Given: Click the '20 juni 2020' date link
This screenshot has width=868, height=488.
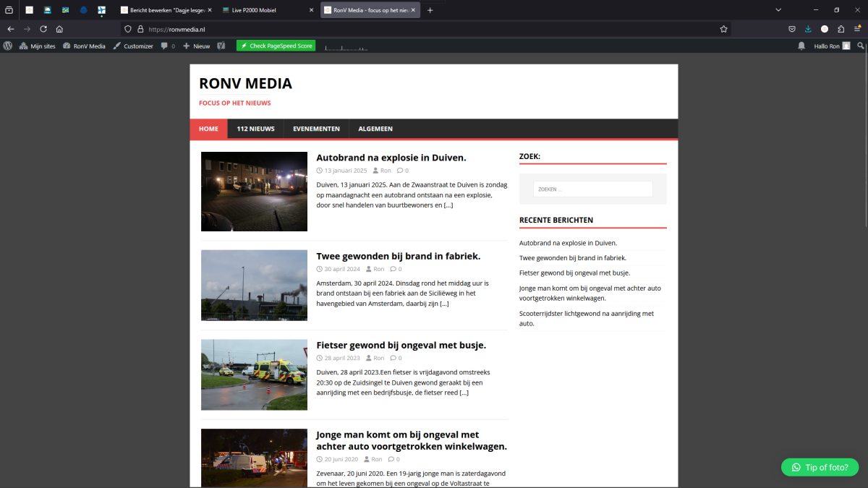Looking at the screenshot, I should 341,459.
